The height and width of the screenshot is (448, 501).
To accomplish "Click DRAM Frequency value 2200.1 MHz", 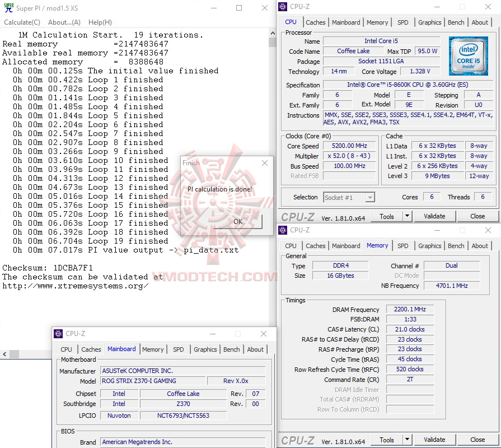I will click(410, 309).
